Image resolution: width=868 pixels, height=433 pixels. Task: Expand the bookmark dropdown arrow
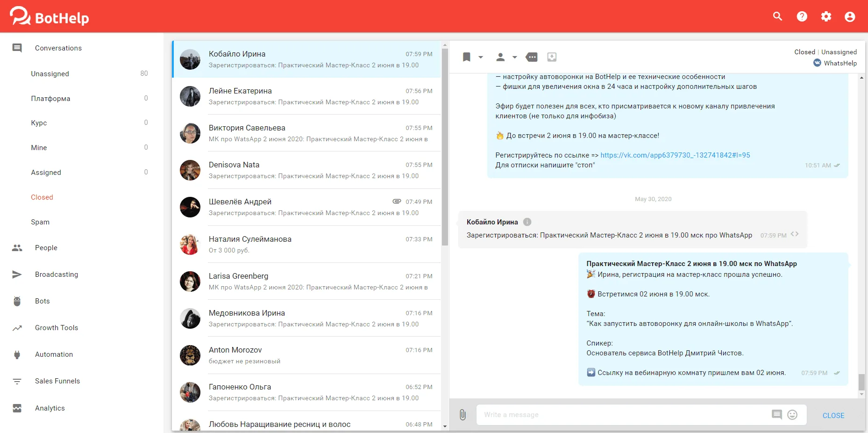point(480,58)
